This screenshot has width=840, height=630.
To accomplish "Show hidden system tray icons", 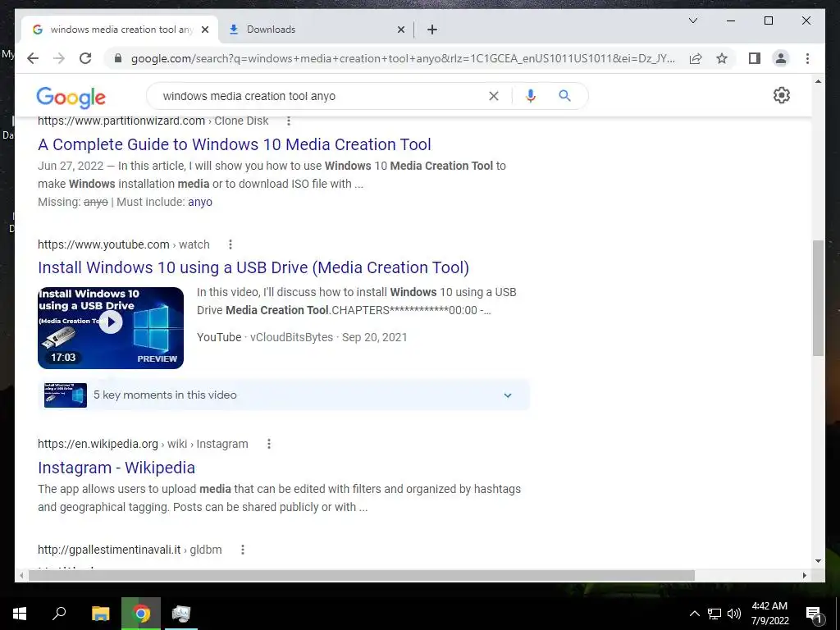I will (x=694, y=614).
